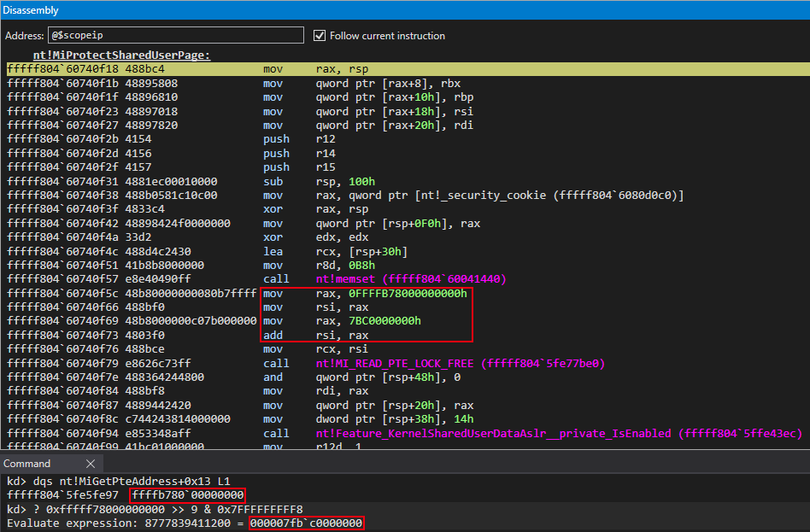Viewport: 810px width, 532px height.
Task: Click the ffffb780`00000000 value in command output
Action: (x=187, y=495)
